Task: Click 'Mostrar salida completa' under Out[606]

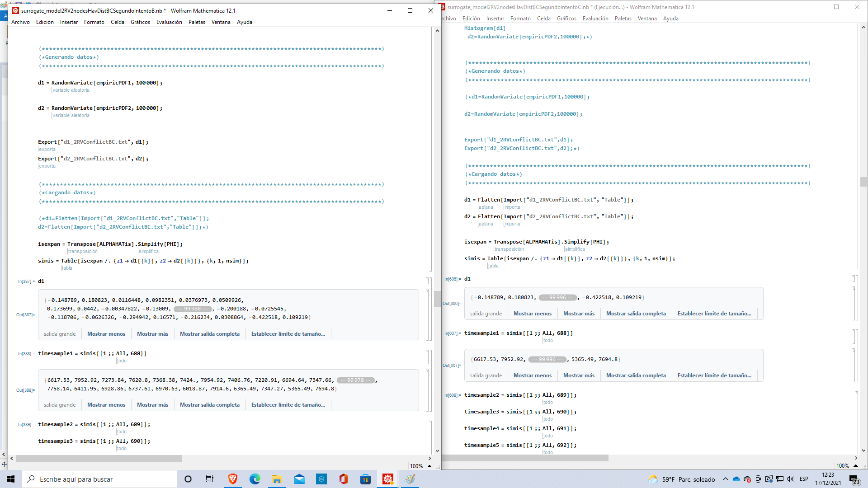Action: click(x=636, y=314)
